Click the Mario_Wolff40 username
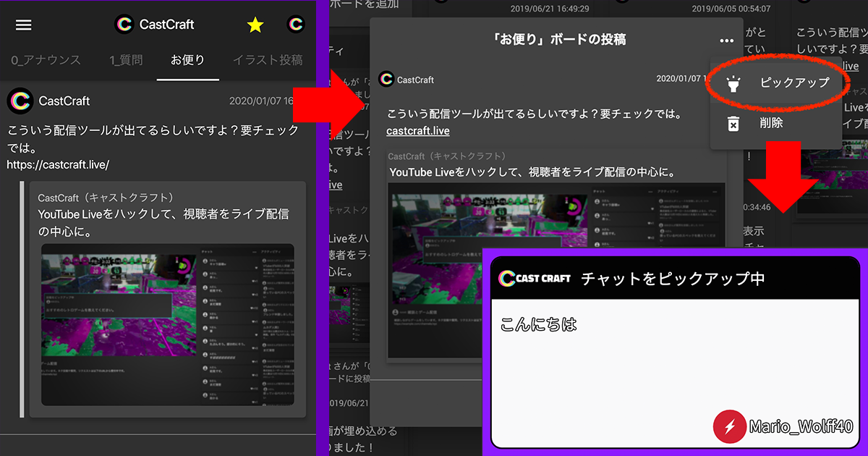 coord(801,426)
